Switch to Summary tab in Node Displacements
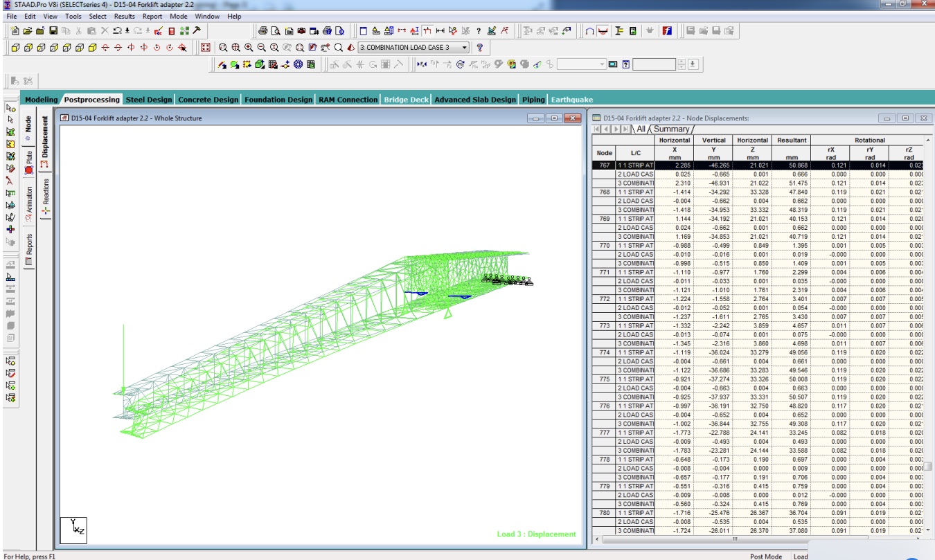 (672, 129)
